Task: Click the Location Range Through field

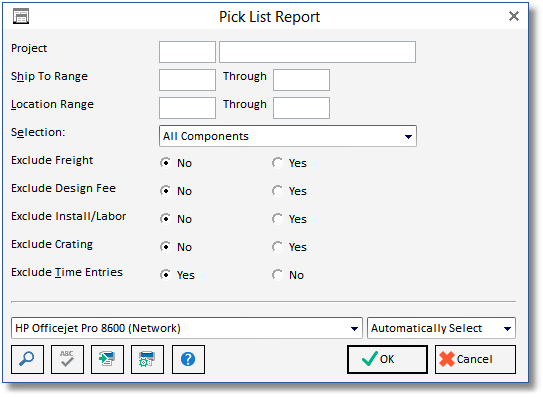Action: tap(301, 108)
